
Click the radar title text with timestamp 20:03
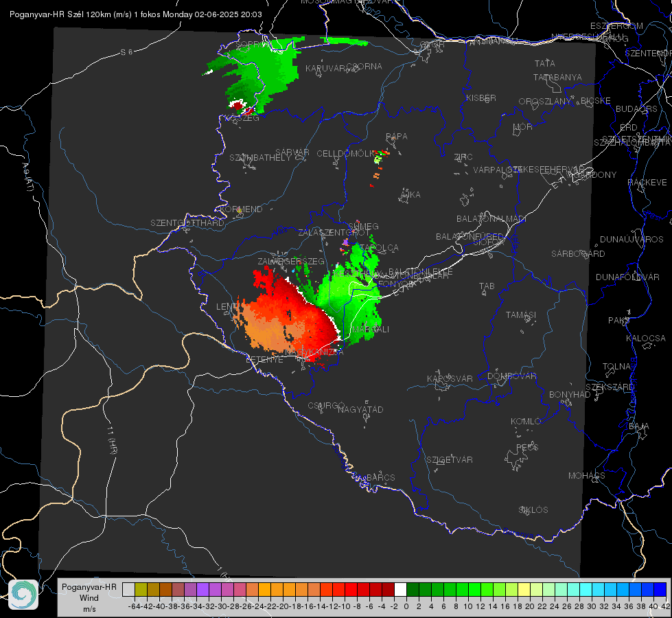[135, 14]
